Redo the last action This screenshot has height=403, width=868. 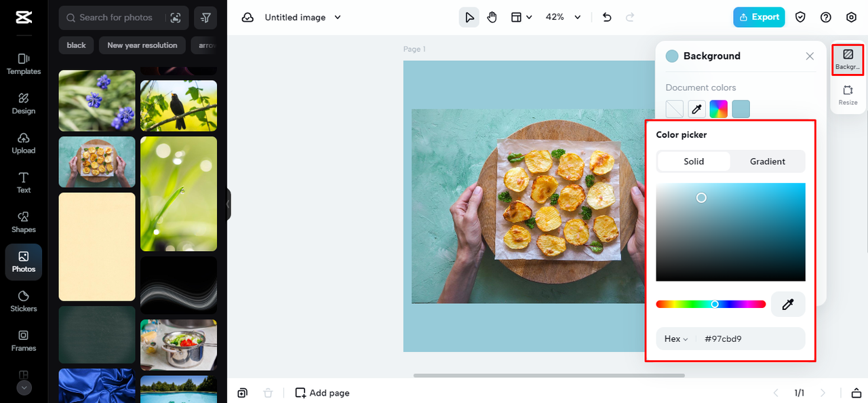point(630,18)
